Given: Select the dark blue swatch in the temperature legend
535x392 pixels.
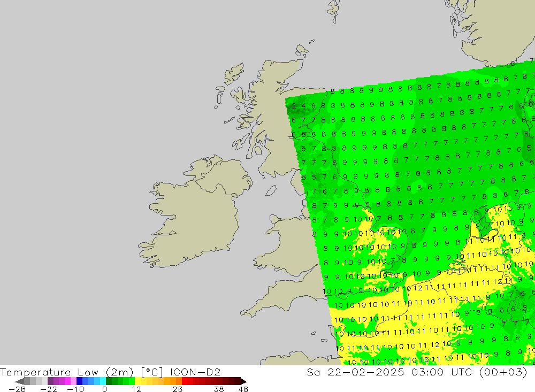Looking at the screenshot, I should [80, 381].
